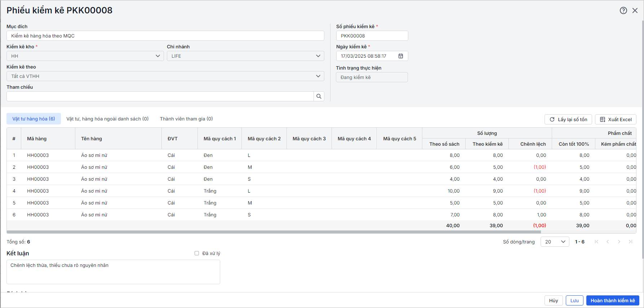Go to the first page arrow

pos(596,242)
